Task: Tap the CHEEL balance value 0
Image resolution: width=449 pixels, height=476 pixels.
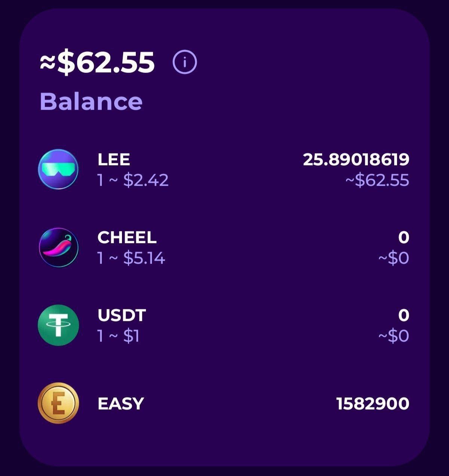Action: tap(404, 237)
